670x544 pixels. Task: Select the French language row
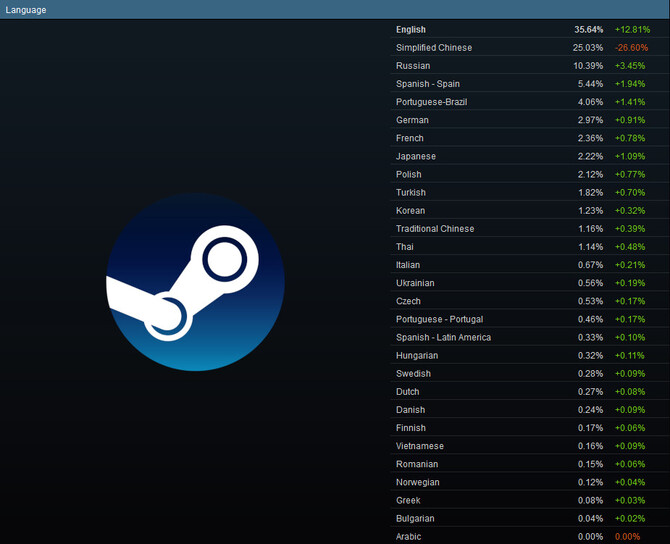530,138
